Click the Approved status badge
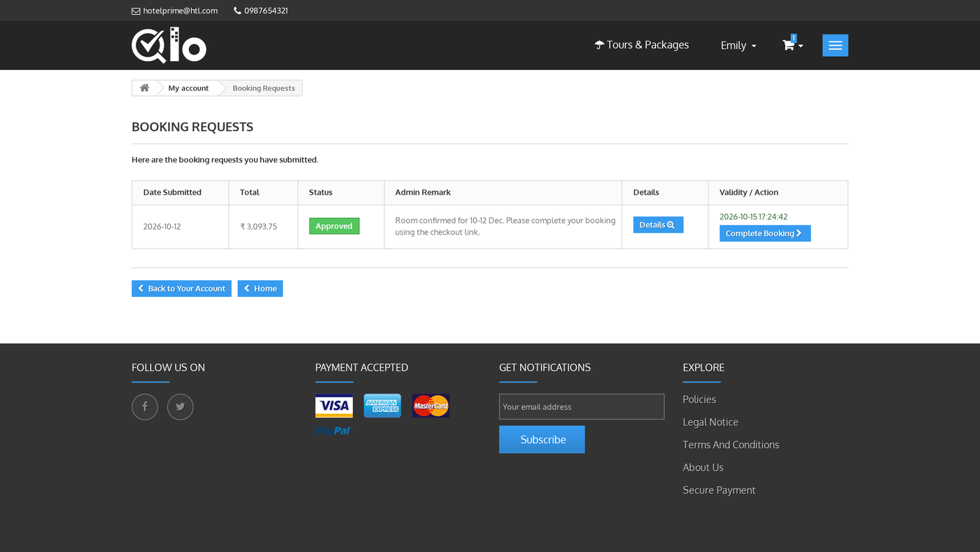This screenshot has height=552, width=980. 334,226
